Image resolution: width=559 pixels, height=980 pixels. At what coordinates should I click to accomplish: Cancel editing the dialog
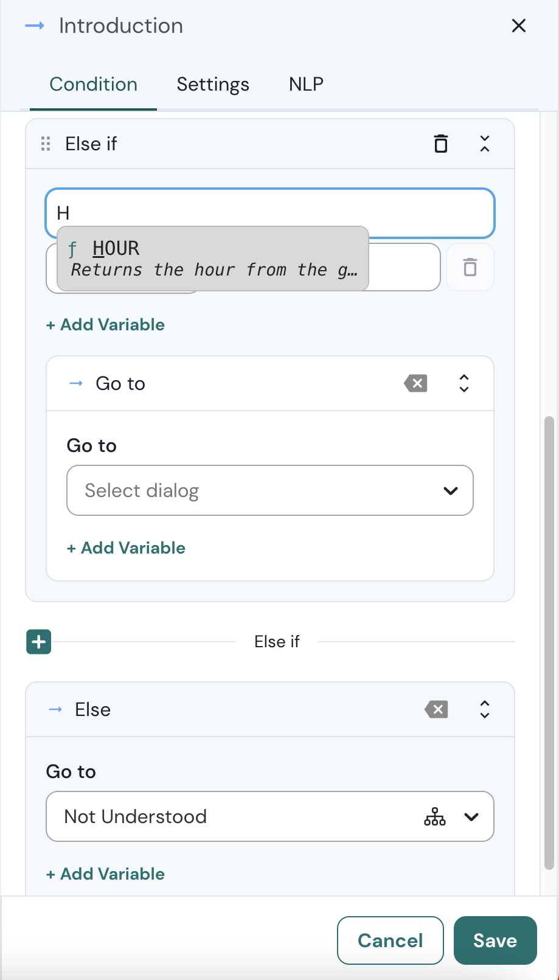390,940
